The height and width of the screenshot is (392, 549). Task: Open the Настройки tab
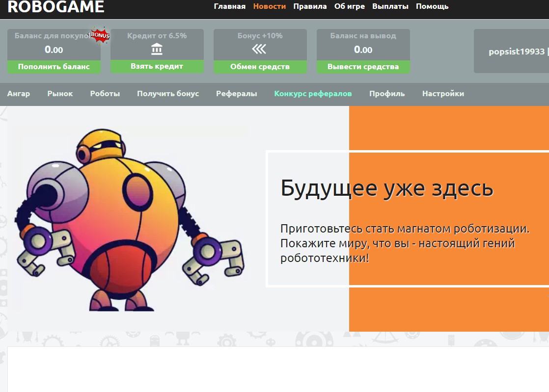point(443,93)
